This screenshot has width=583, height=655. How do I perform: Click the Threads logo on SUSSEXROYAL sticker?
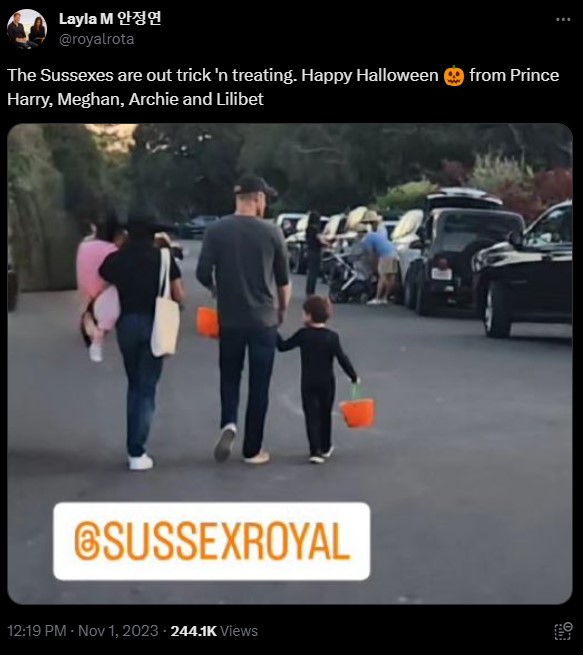(86, 543)
